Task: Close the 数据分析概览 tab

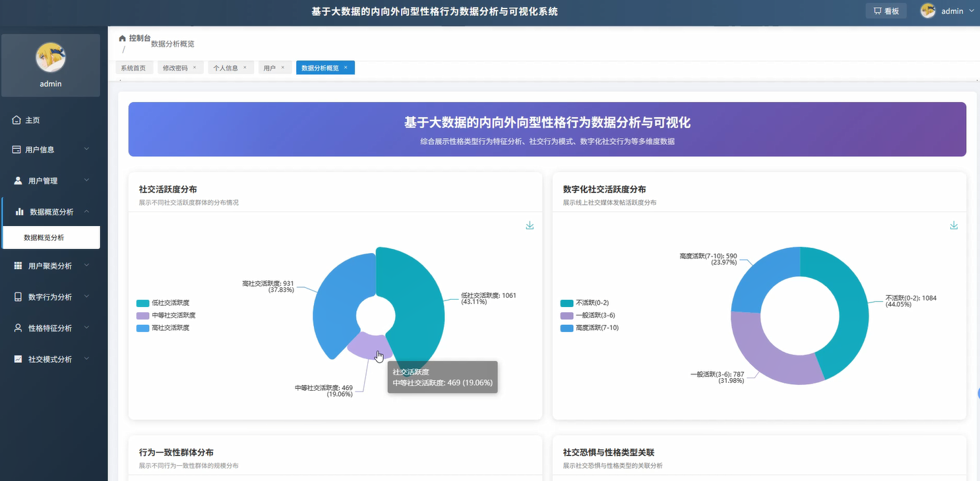Action: point(346,67)
